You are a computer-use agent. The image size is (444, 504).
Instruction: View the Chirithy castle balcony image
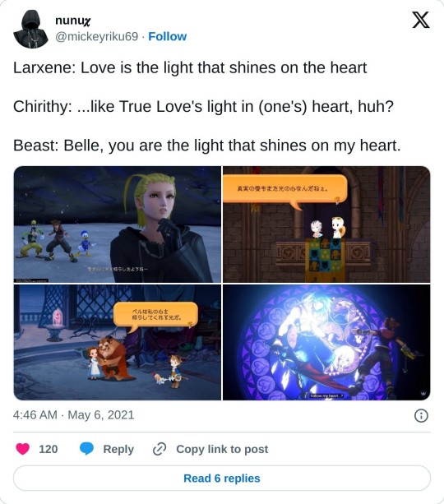326,224
